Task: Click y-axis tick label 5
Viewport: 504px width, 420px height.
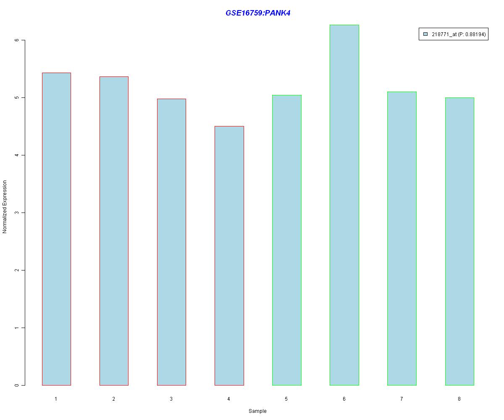Action: tap(17, 97)
